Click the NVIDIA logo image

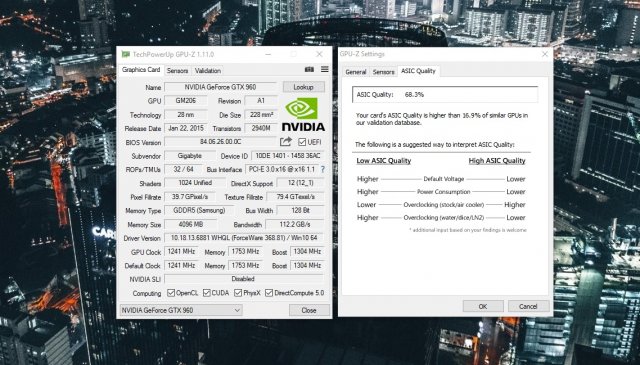point(303,114)
